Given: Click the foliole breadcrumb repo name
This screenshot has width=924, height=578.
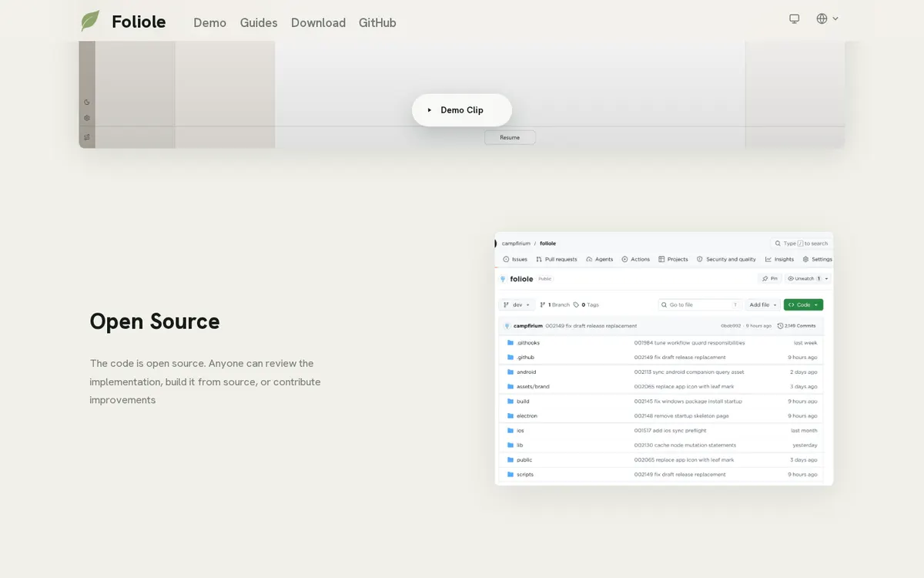Looking at the screenshot, I should 547,244.
